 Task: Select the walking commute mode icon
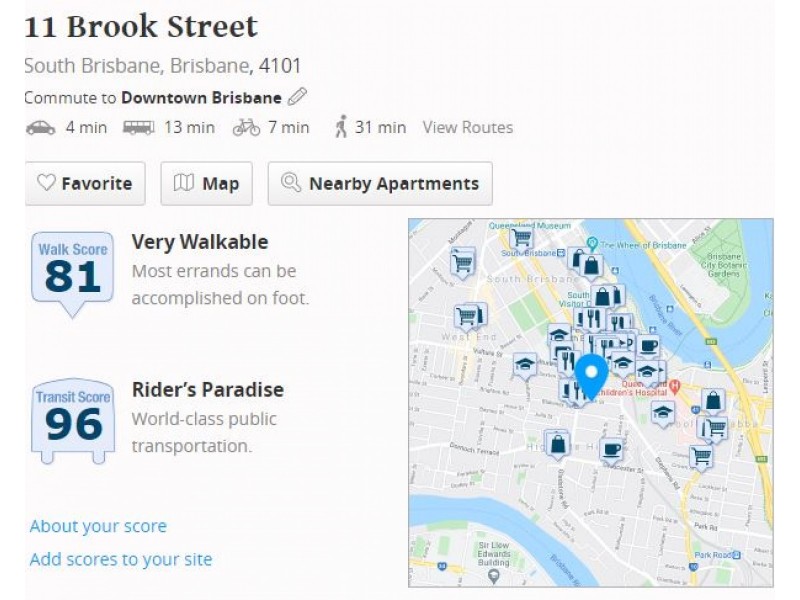click(x=343, y=127)
